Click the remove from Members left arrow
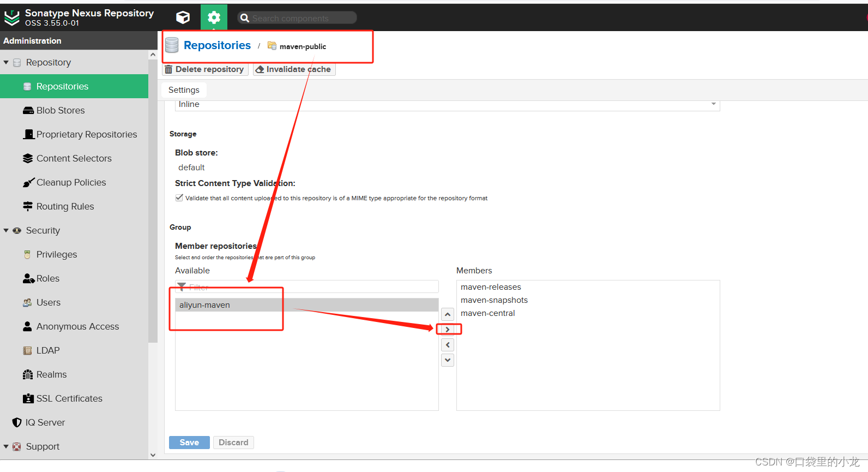 click(448, 345)
